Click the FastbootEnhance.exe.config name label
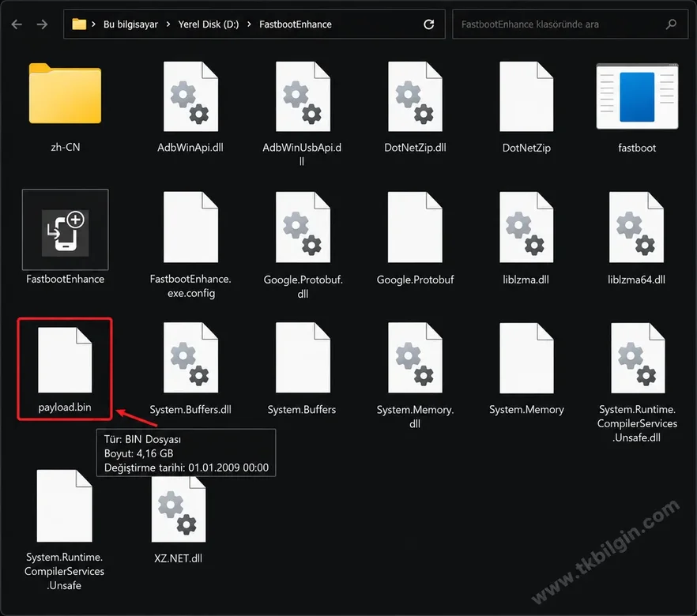The height and width of the screenshot is (616, 697). pyautogui.click(x=190, y=286)
